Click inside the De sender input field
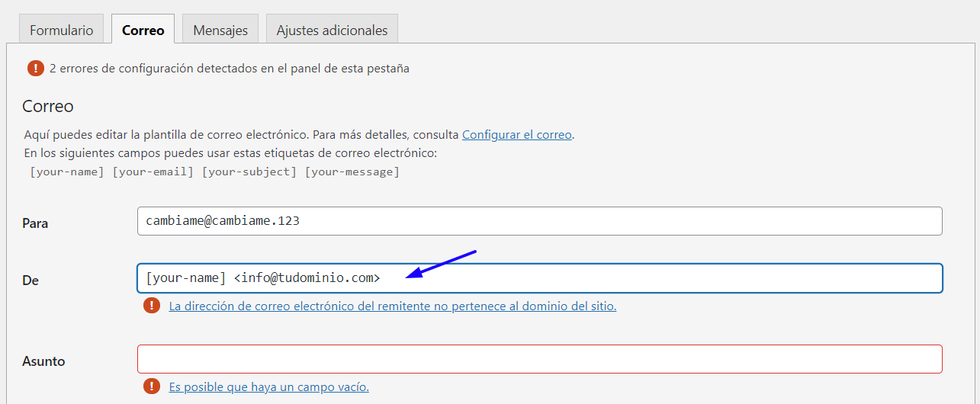Image resolution: width=980 pixels, height=404 pixels. (540, 278)
